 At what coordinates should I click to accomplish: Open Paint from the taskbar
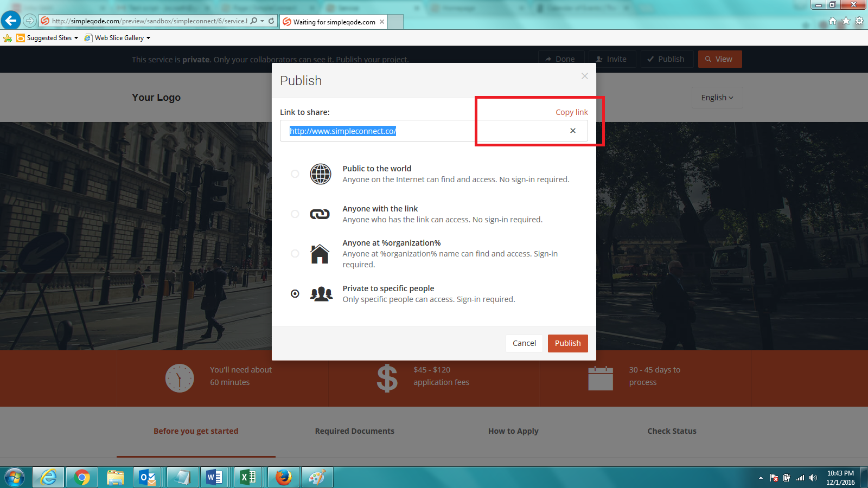point(317,478)
